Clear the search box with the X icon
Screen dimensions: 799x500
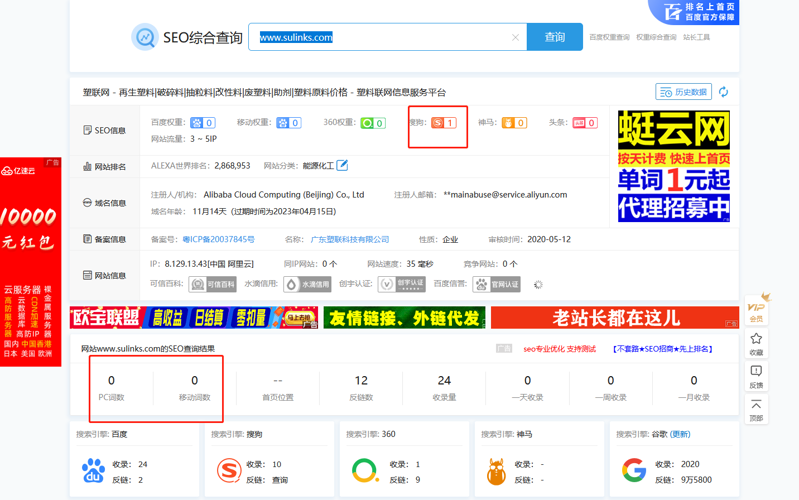(x=515, y=38)
